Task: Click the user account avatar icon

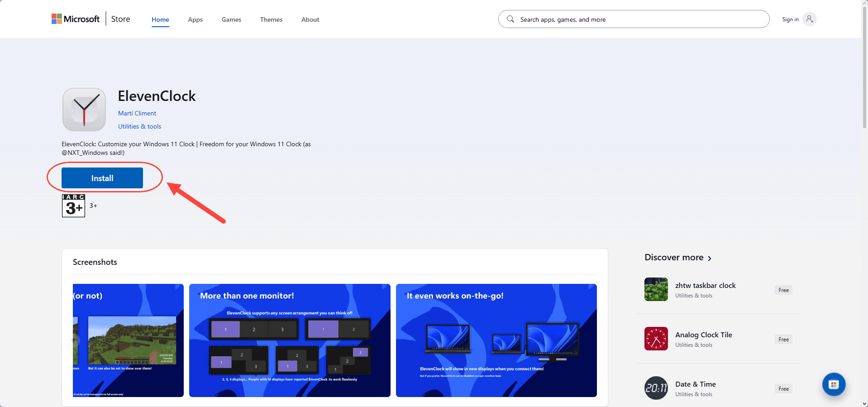Action: tap(810, 19)
